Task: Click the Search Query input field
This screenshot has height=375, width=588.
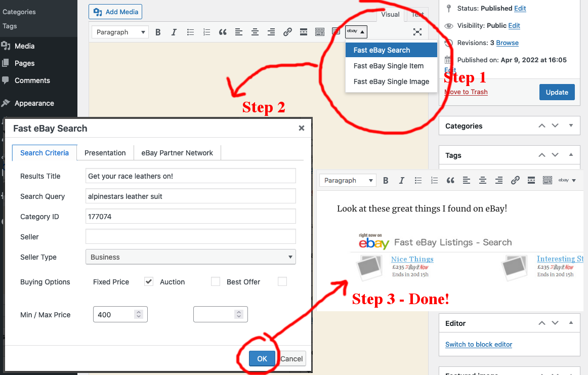Action: [190, 196]
